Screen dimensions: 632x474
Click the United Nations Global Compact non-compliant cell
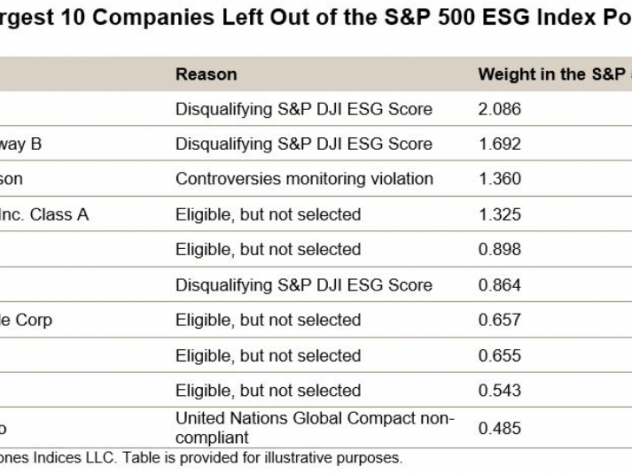pyautogui.click(x=315, y=428)
